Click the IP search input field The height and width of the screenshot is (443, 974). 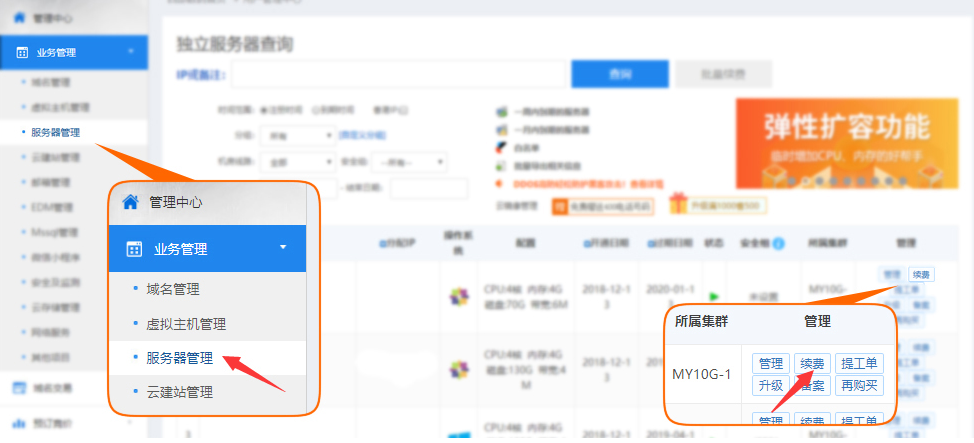tap(400, 74)
